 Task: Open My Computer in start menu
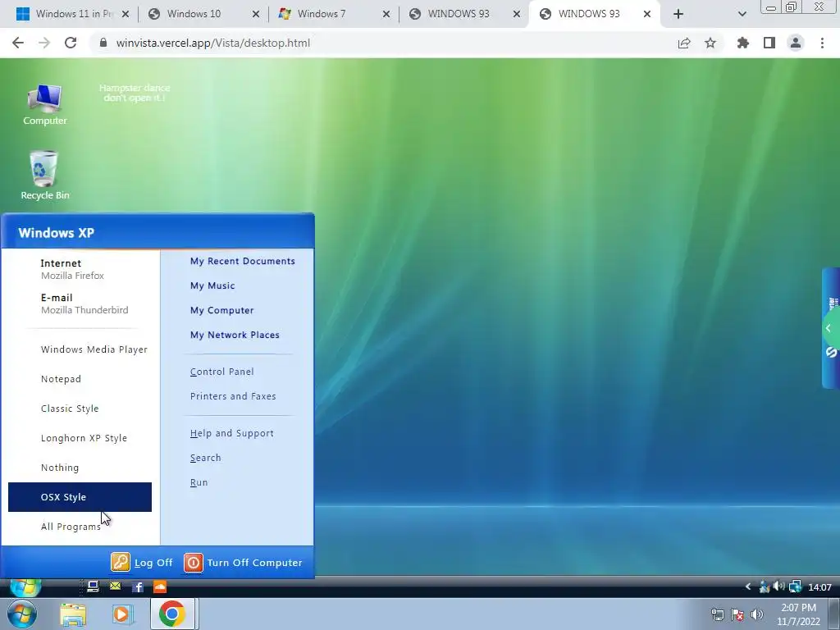point(221,310)
